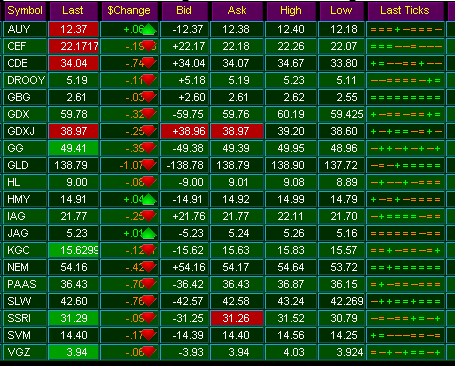Click the red down arrow in HL row
The height and width of the screenshot is (366, 455).
[149, 182]
